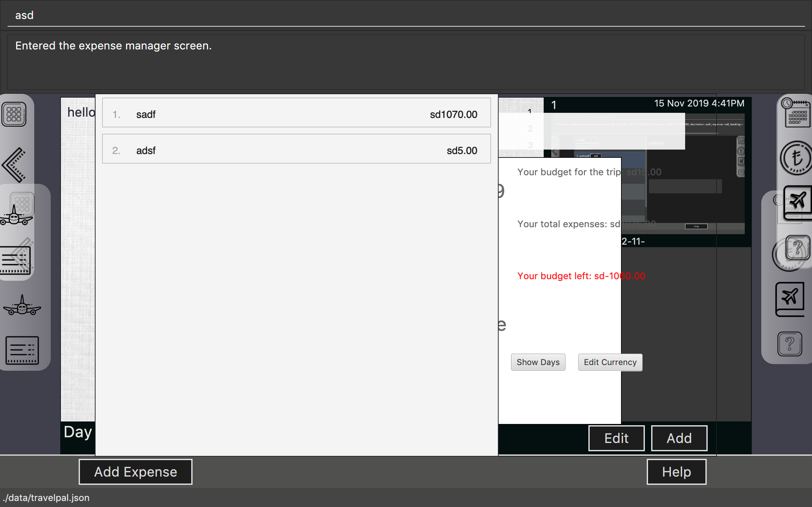Click the Add button in the dark panel
The width and height of the screenshot is (812, 507).
(x=679, y=438)
